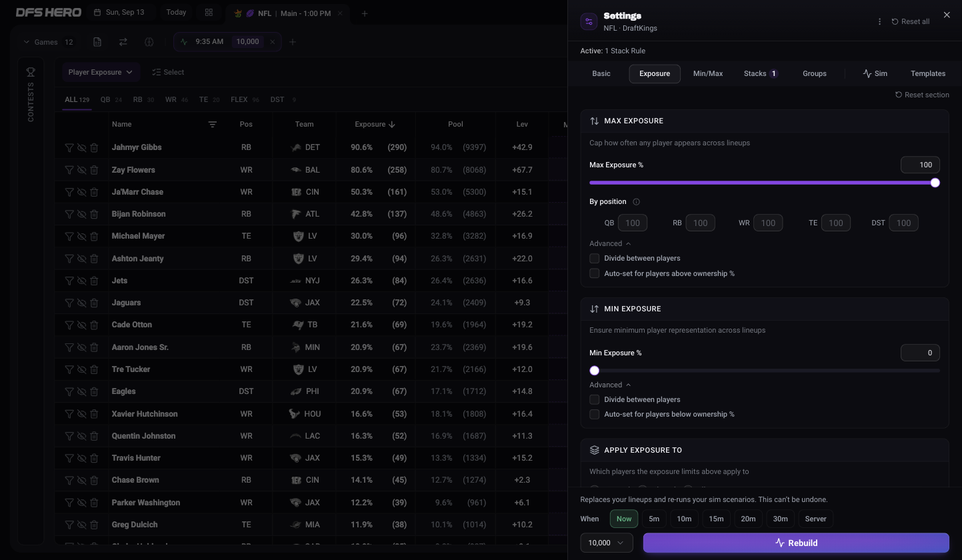
Task: Click the filter icon for Ashton Jeanty
Action: point(69,259)
